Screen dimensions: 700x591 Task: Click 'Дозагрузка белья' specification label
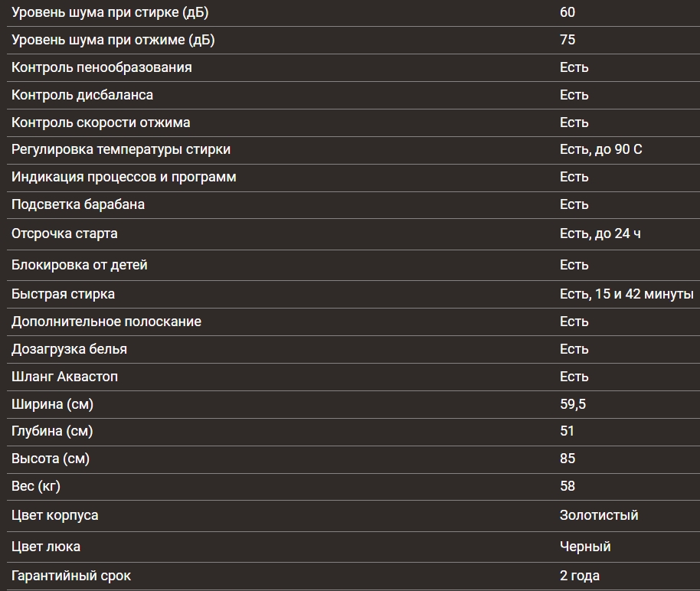point(69,349)
